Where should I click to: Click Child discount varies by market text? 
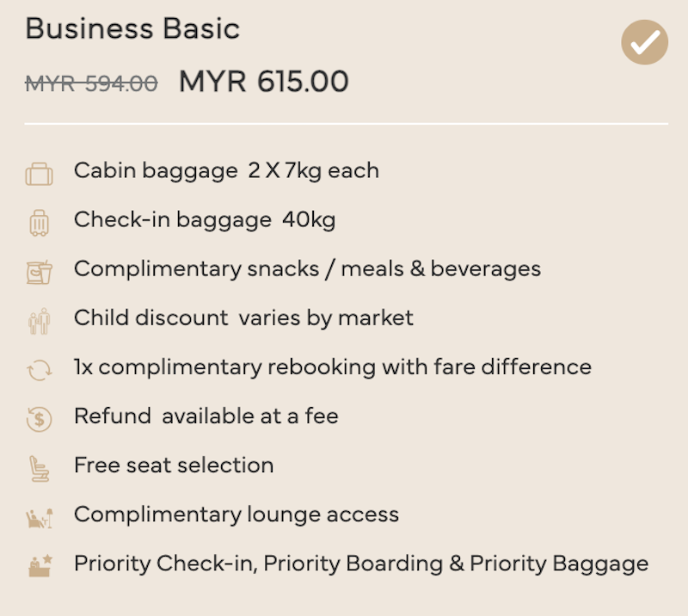tap(243, 318)
